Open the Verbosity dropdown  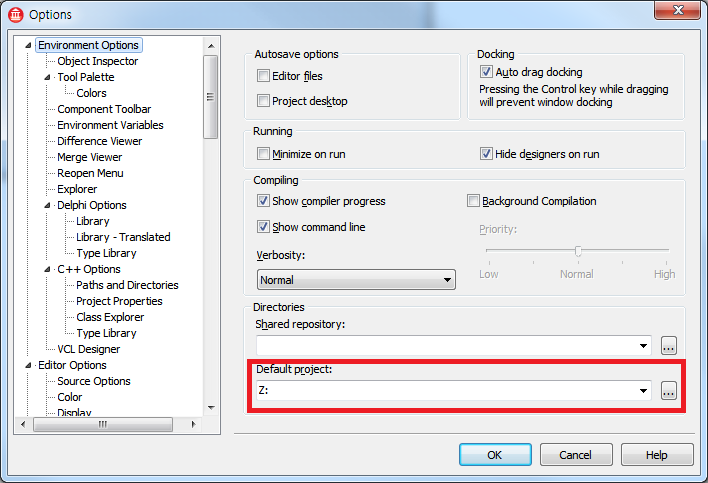click(x=447, y=281)
